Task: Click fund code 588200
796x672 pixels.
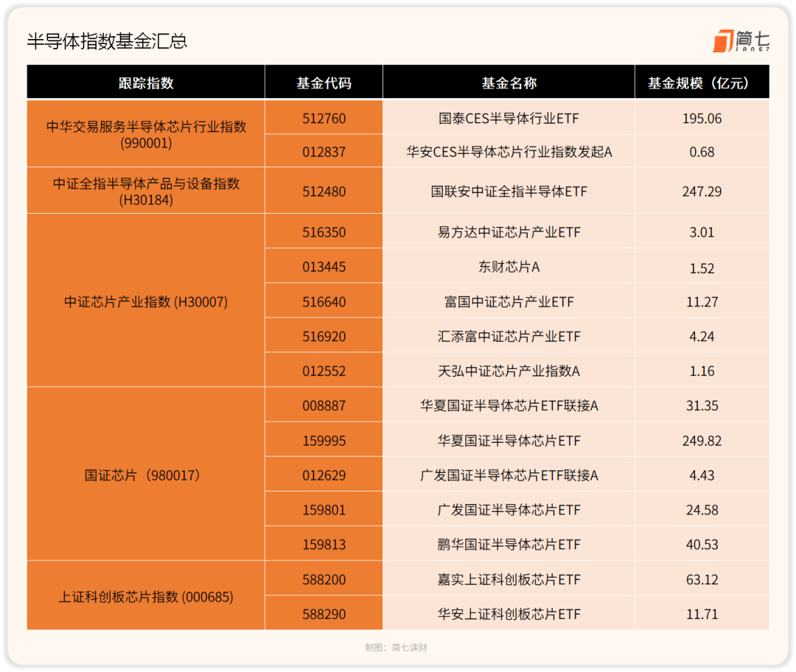Action: click(x=324, y=580)
